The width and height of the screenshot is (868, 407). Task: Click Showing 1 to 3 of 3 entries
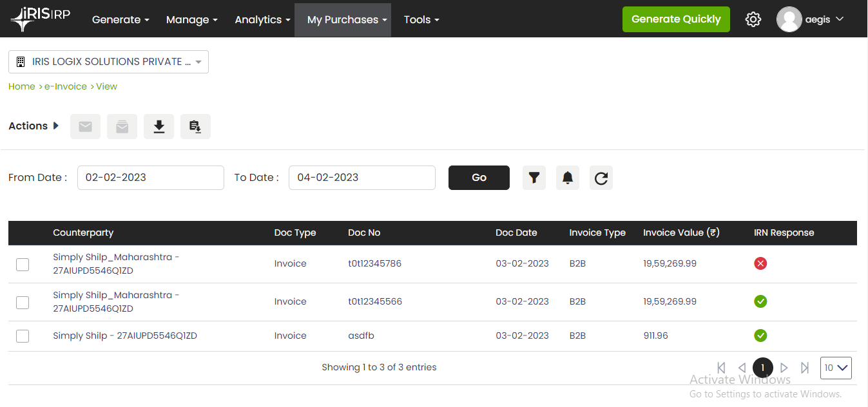coord(379,367)
